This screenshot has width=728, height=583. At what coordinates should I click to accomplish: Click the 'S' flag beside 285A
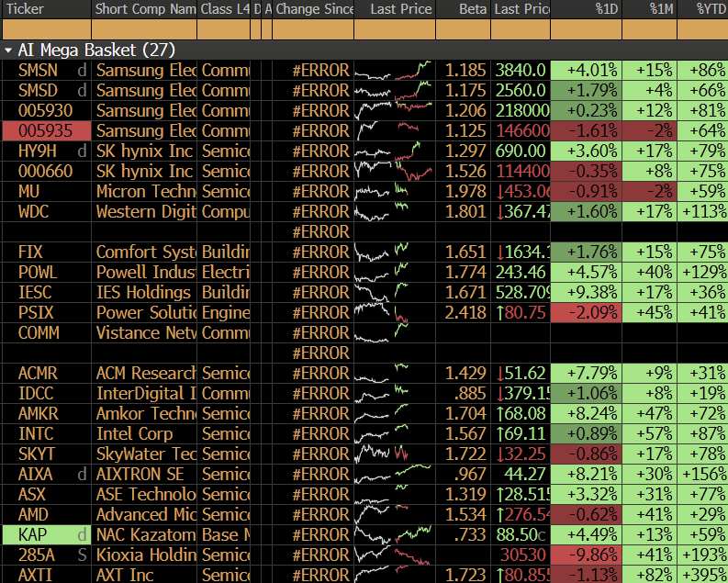pos(83,555)
